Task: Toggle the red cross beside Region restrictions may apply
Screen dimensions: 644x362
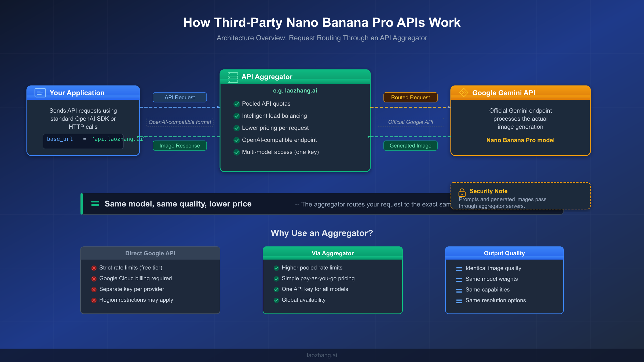Action: (x=94, y=300)
